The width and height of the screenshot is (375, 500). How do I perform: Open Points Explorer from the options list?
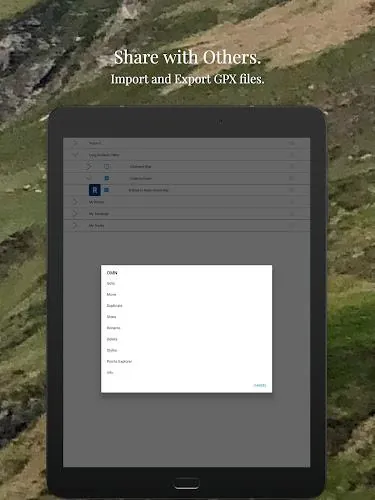[x=119, y=361]
